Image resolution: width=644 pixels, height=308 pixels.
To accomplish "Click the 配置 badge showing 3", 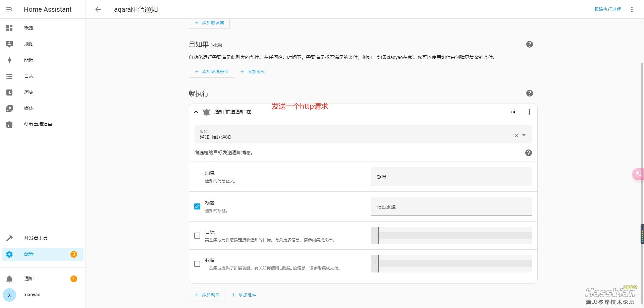I will 74,254.
